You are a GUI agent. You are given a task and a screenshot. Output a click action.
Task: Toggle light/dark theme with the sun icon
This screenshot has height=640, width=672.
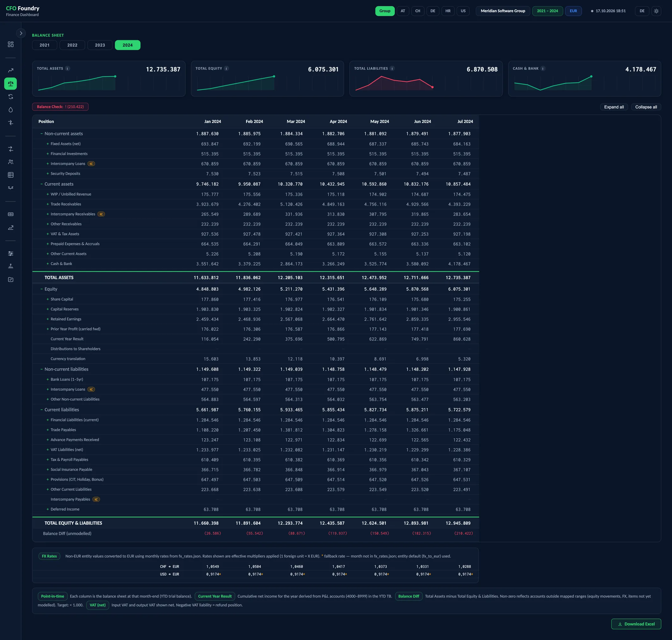point(656,11)
